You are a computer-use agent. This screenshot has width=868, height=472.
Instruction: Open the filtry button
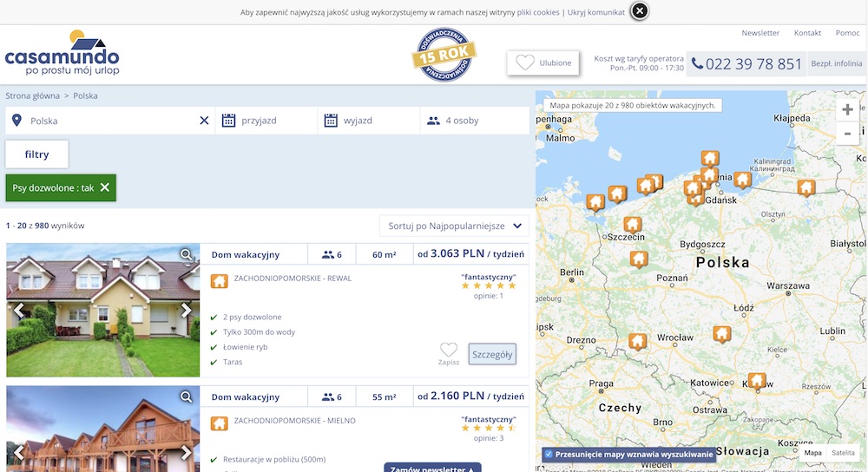(36, 154)
